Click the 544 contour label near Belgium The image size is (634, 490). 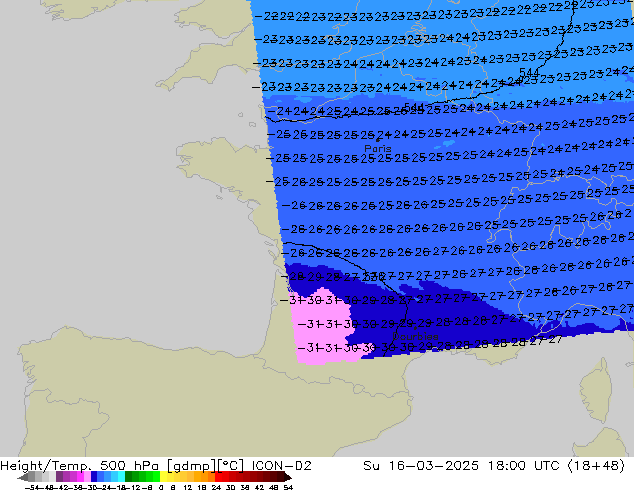click(529, 72)
